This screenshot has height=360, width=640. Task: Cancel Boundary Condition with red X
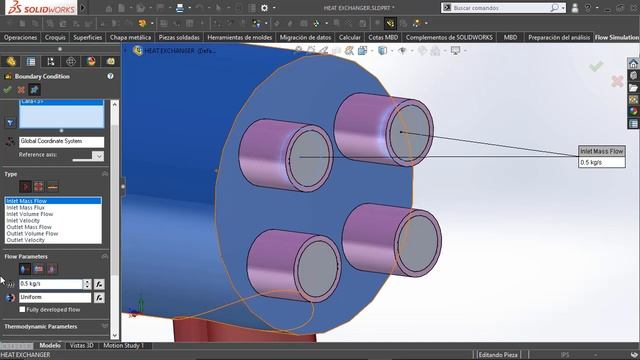[21, 89]
